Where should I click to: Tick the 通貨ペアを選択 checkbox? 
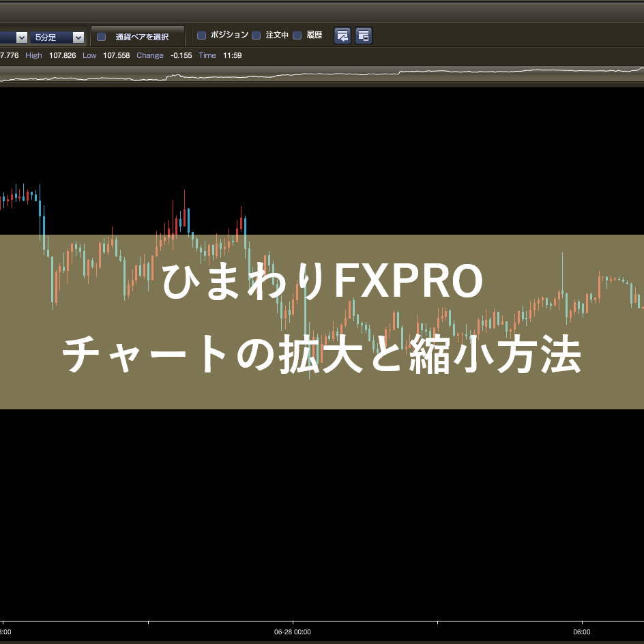pyautogui.click(x=101, y=37)
